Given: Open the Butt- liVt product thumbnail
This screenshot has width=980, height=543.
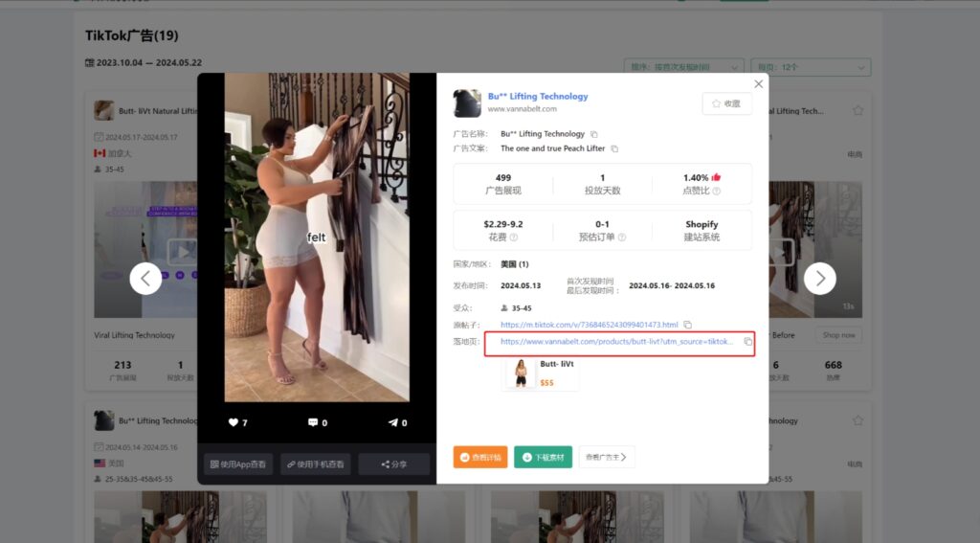Looking at the screenshot, I should click(521, 373).
